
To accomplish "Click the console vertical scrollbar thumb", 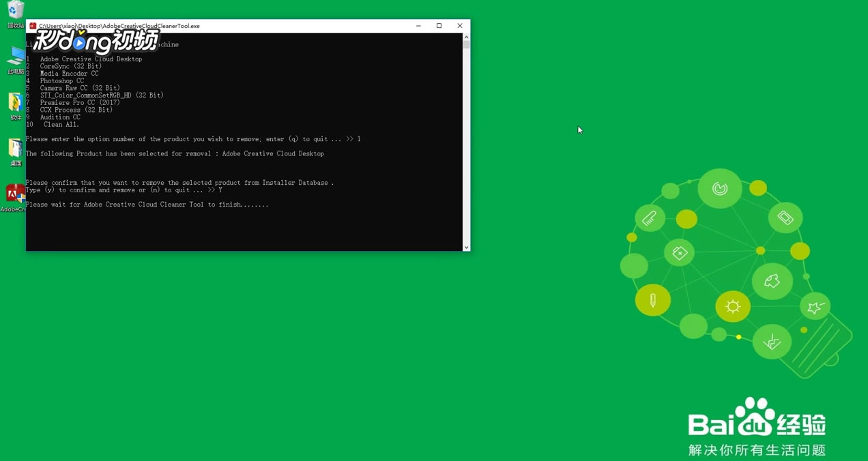I will click(x=466, y=45).
